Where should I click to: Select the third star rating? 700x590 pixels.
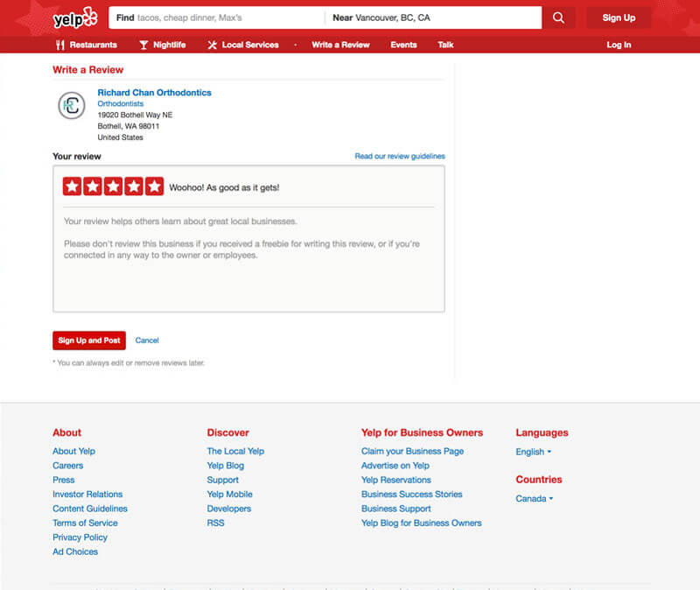click(113, 186)
